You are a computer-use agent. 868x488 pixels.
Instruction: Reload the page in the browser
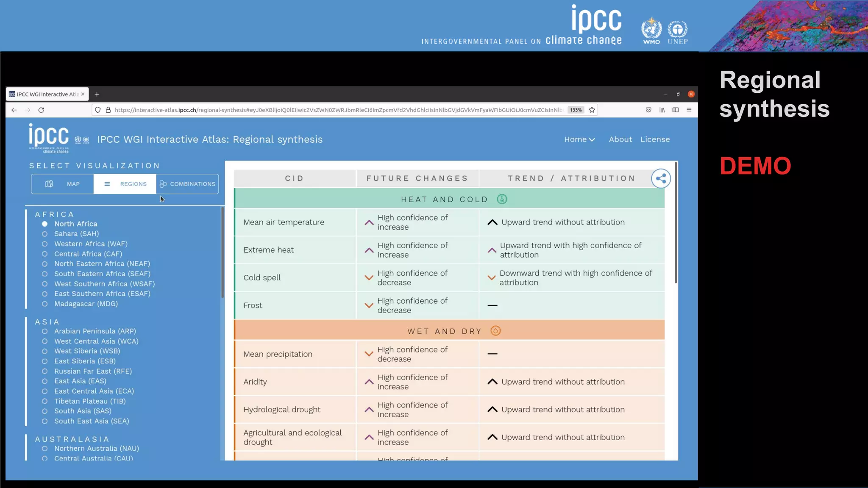pos(41,110)
